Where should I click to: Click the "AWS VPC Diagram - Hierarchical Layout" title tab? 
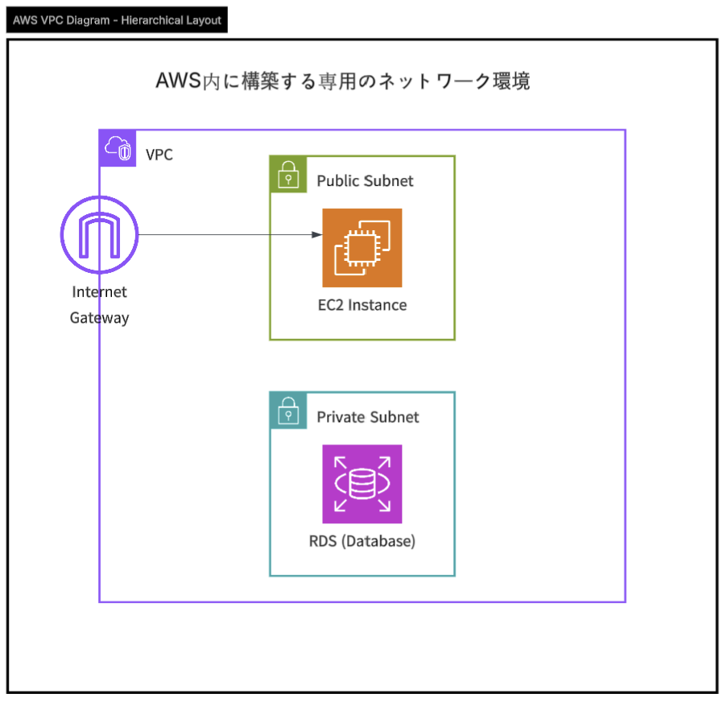pos(117,20)
